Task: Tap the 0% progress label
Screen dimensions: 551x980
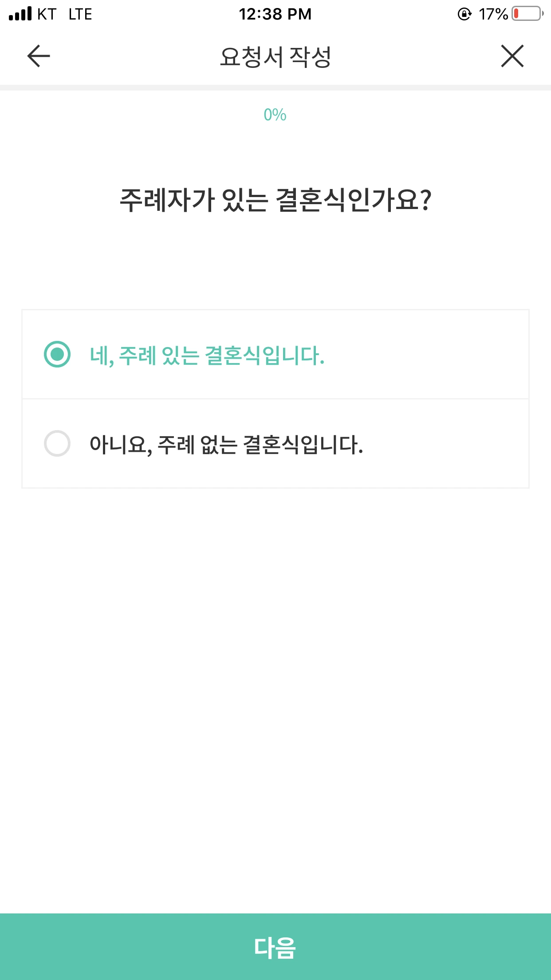Action: 275,115
